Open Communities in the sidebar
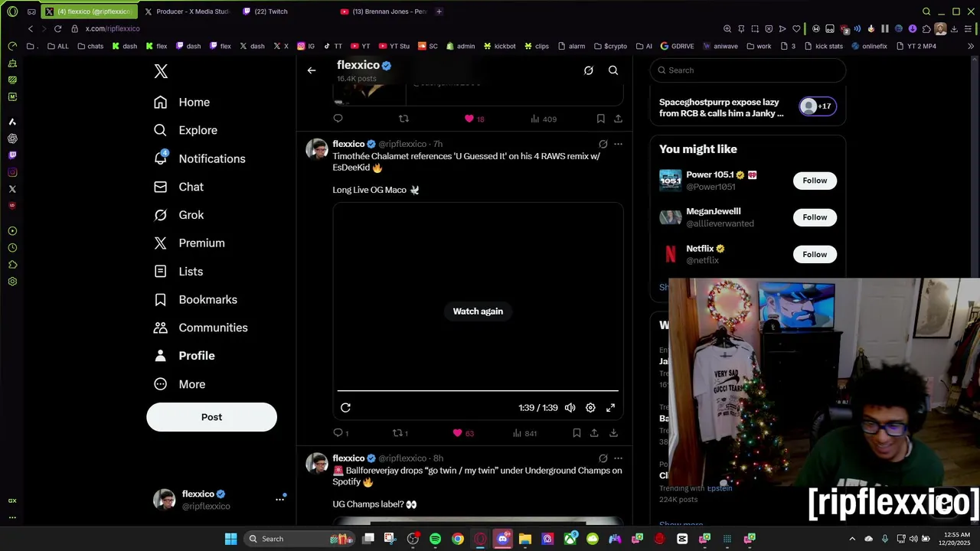This screenshot has height=551, width=980. 201,328
